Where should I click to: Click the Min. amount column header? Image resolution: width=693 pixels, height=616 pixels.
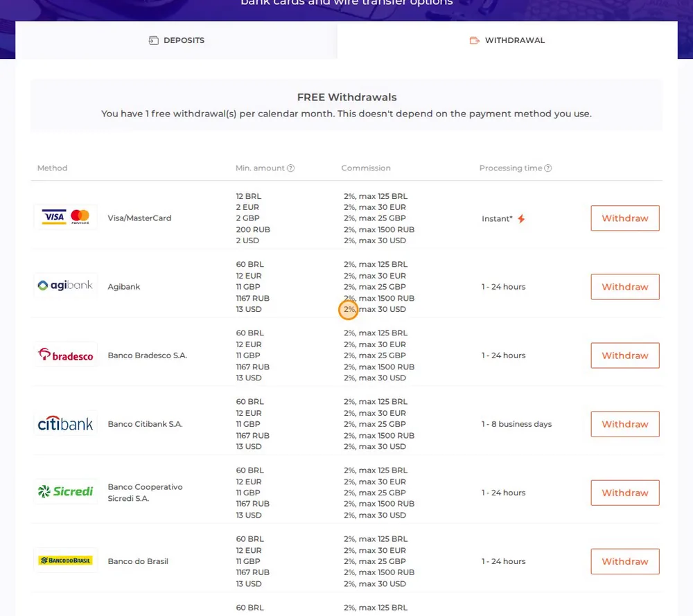(260, 168)
